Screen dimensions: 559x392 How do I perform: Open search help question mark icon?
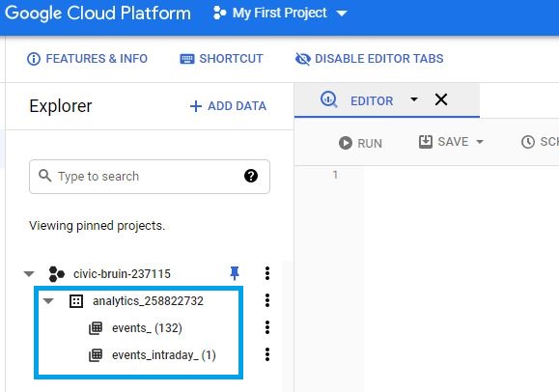[251, 176]
